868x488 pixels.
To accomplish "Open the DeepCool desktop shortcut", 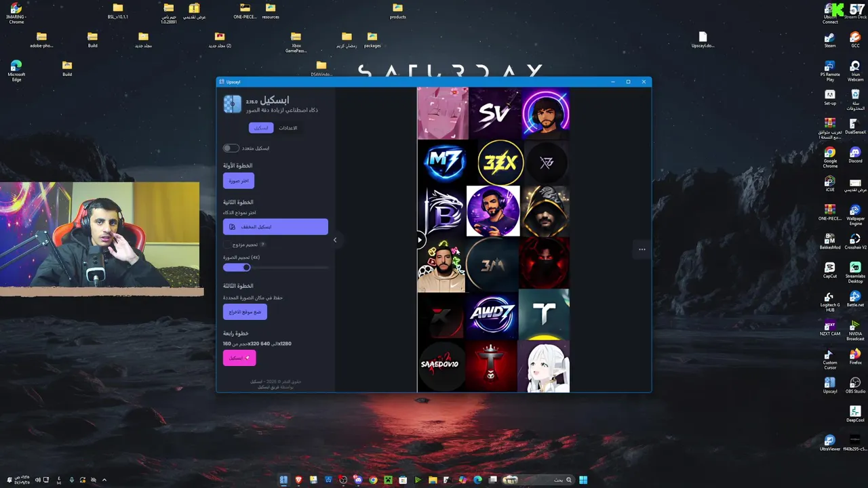I will click(x=855, y=414).
